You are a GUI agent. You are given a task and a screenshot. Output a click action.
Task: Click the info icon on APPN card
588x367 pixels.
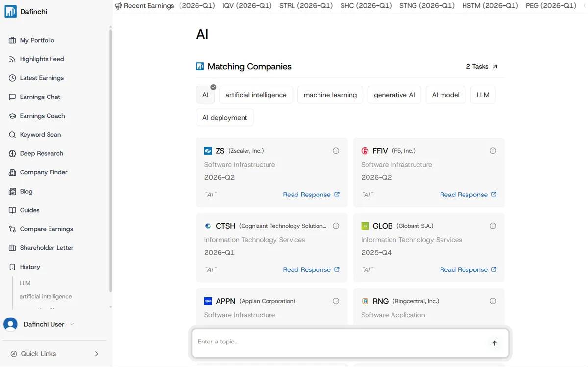(336, 301)
